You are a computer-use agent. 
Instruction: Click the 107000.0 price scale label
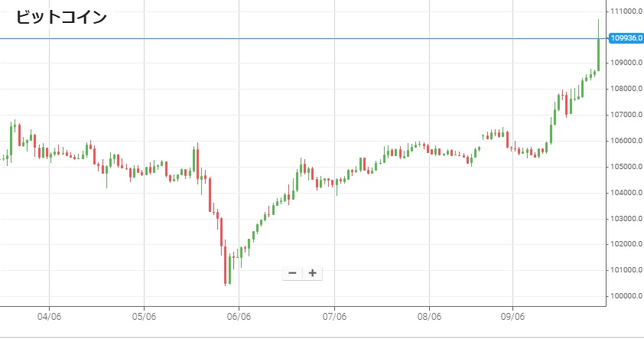coord(625,115)
